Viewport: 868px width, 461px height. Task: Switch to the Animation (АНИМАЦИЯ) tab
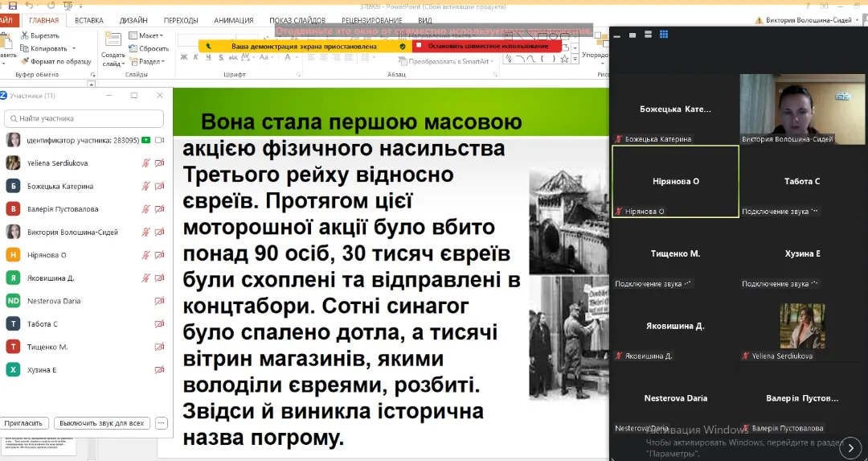(234, 20)
